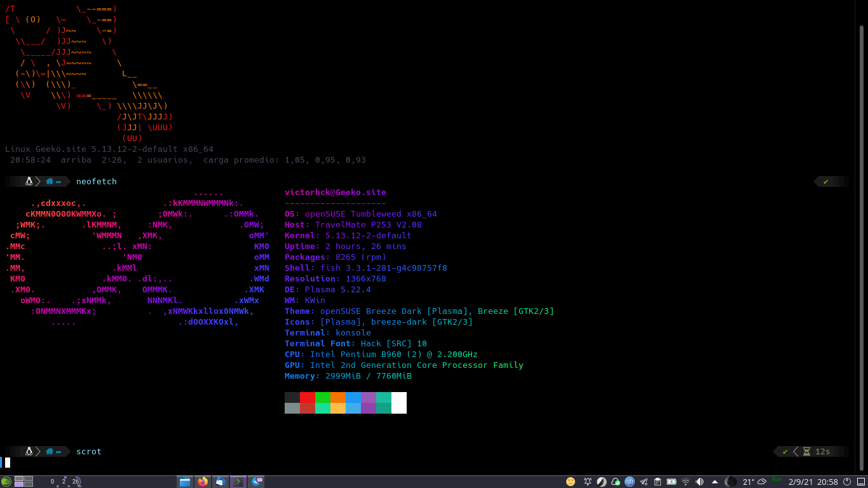Open Firefox from the taskbar
The image size is (868, 488).
tap(203, 482)
